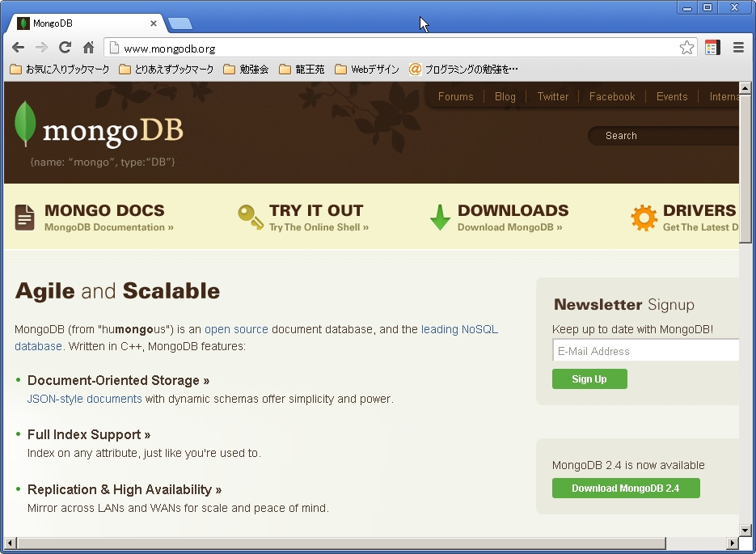This screenshot has width=756, height=554.
Task: Go back to the previous page
Action: tap(19, 47)
